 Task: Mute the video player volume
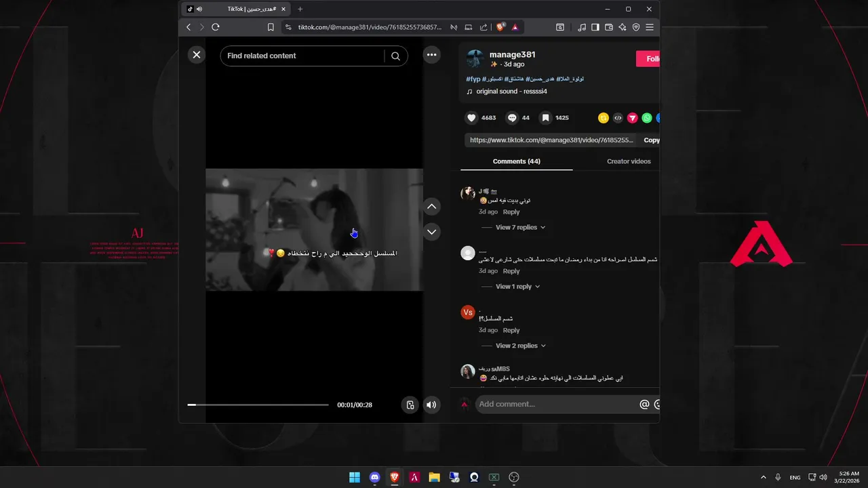click(431, 405)
